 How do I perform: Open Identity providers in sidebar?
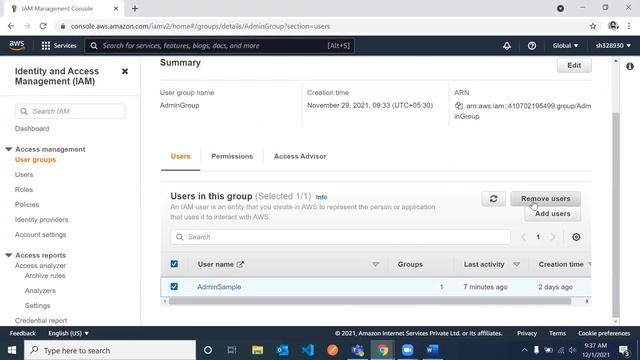(x=41, y=220)
